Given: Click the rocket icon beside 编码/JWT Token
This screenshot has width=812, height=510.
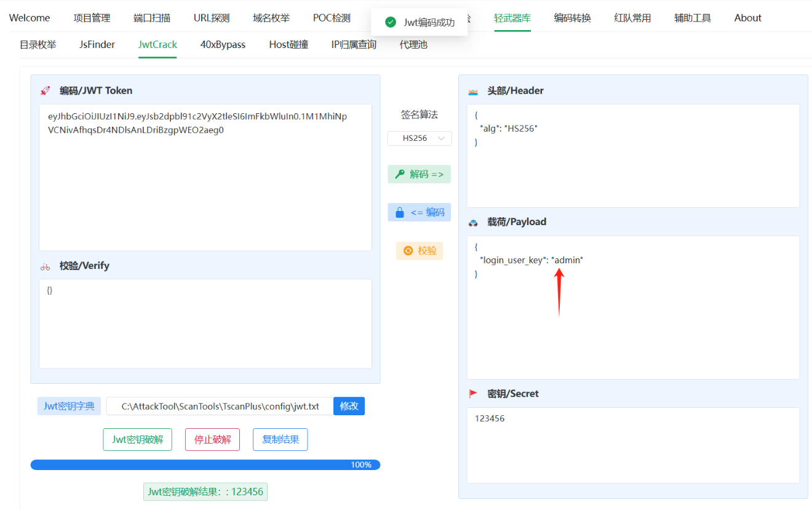Looking at the screenshot, I should (45, 90).
